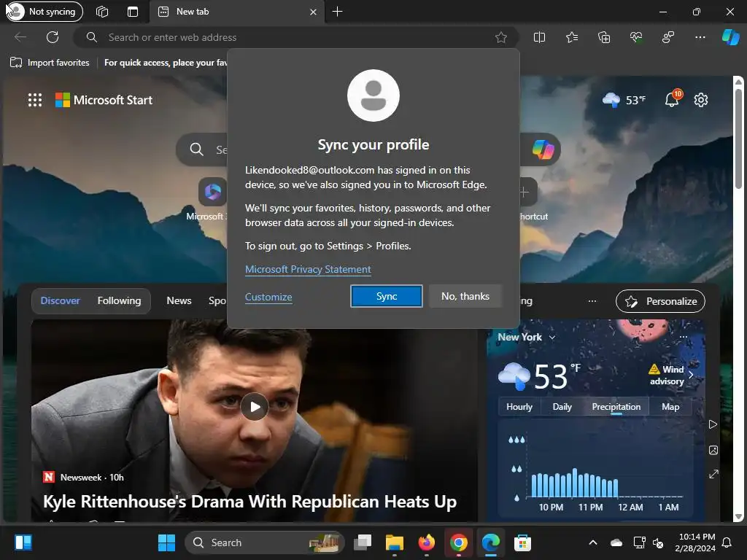Screen dimensions: 747x560
Task: Open the News feed tab
Action: pos(179,301)
